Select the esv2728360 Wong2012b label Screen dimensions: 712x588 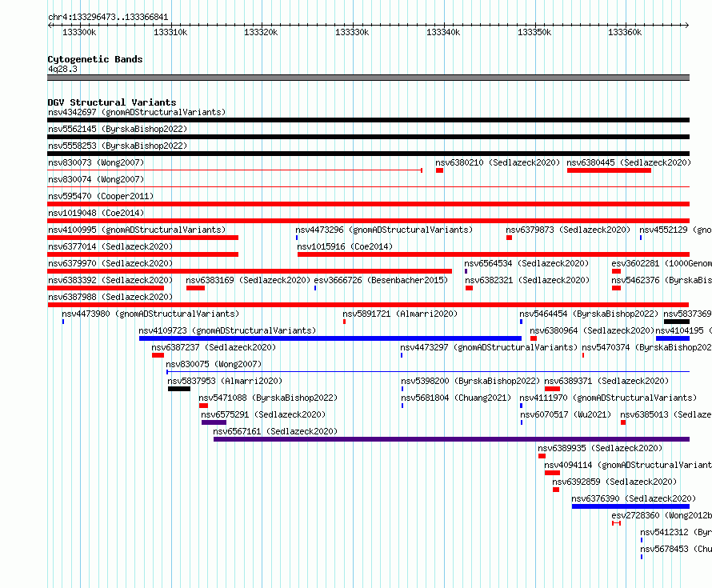pos(662,515)
